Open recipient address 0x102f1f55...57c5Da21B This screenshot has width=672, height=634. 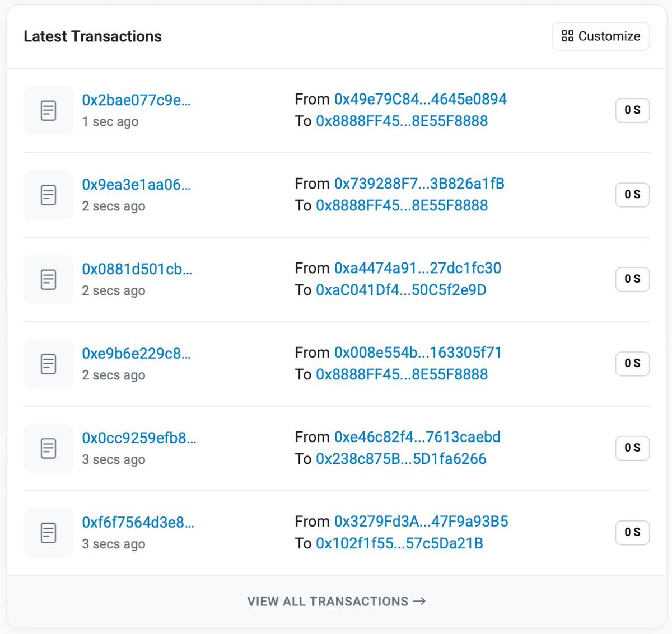pyautogui.click(x=399, y=543)
